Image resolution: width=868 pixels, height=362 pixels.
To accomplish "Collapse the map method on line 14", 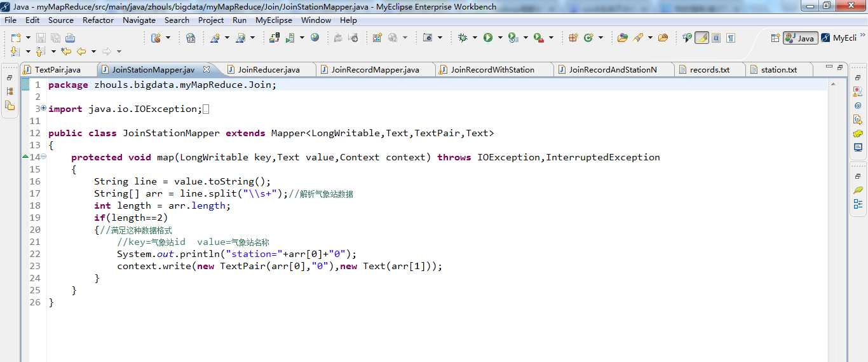I will click(x=43, y=157).
